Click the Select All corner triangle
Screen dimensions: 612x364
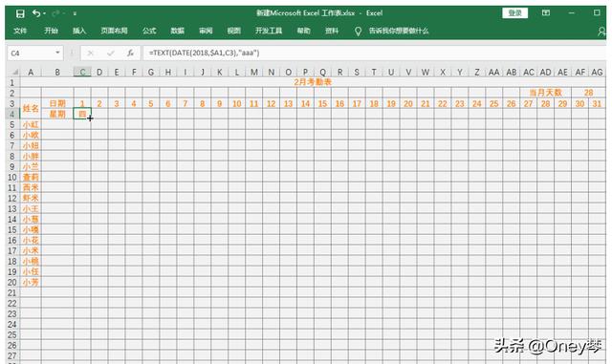(x=14, y=73)
